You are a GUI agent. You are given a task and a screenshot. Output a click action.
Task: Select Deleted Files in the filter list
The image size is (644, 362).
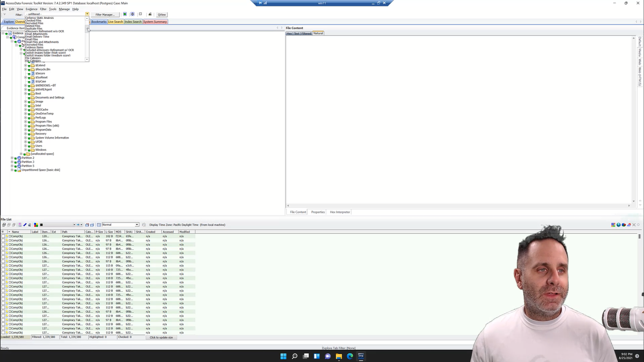[33, 26]
